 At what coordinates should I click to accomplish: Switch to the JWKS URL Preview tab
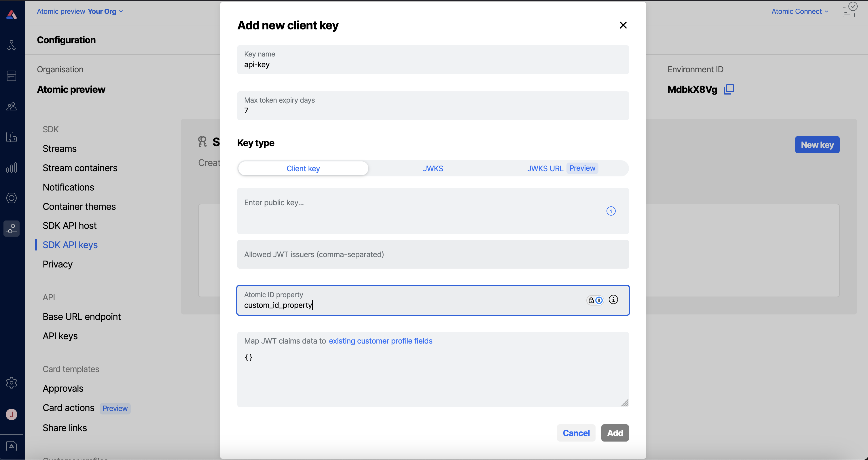point(562,169)
